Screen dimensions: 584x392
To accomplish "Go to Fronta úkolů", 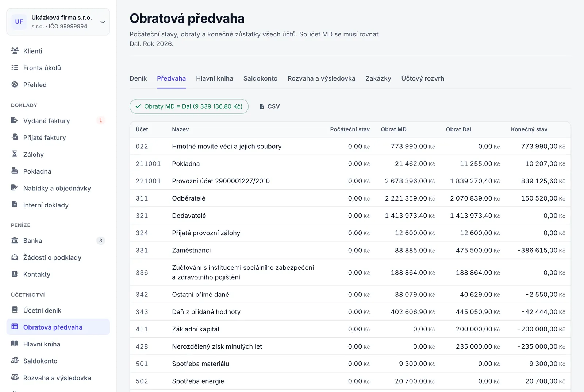I will pyautogui.click(x=58, y=68).
